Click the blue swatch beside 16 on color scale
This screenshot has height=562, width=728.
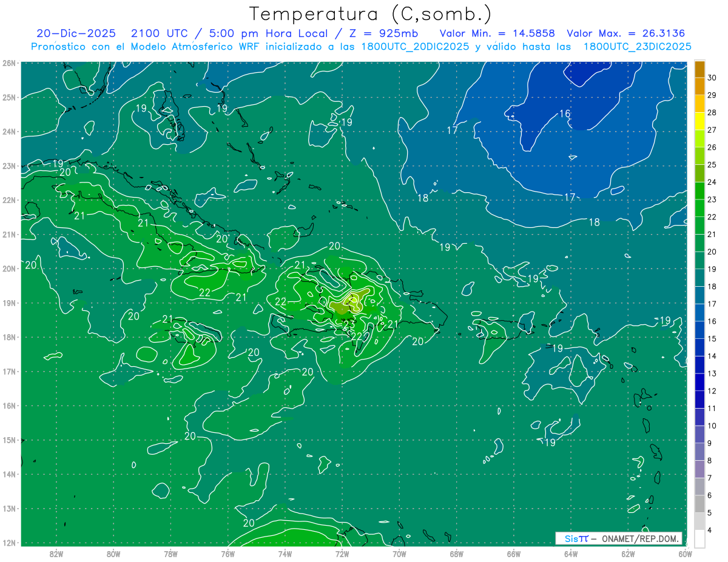pos(699,312)
